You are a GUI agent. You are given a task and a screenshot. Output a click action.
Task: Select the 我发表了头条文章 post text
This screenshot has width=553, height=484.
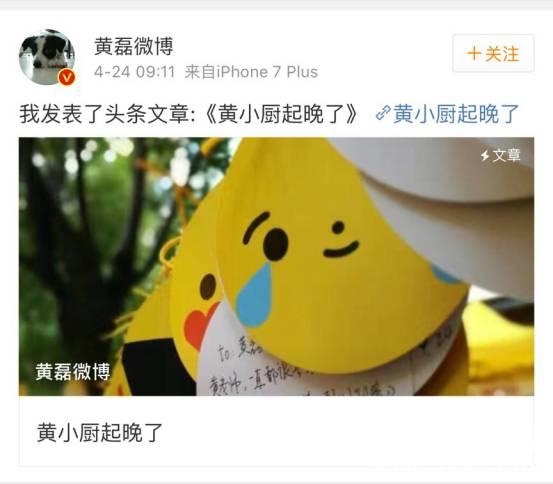pyautogui.click(x=108, y=114)
